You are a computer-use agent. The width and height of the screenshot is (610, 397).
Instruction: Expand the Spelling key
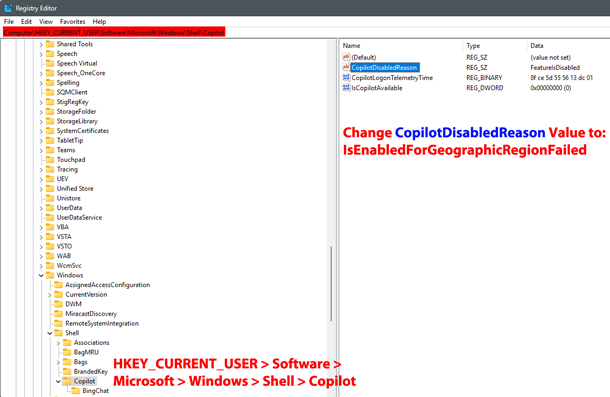point(41,83)
